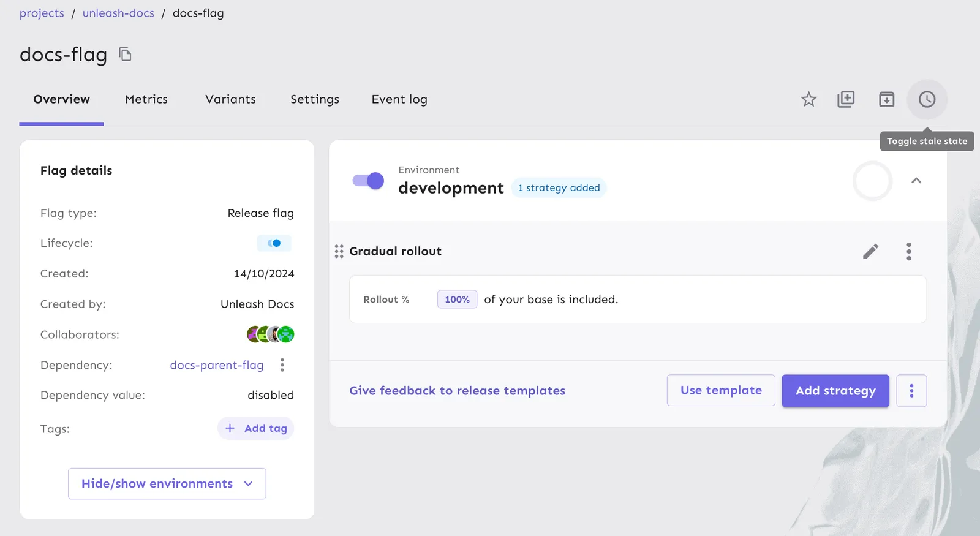Click the docs-flag breadcrumb text
The width and height of the screenshot is (980, 536).
pos(198,13)
